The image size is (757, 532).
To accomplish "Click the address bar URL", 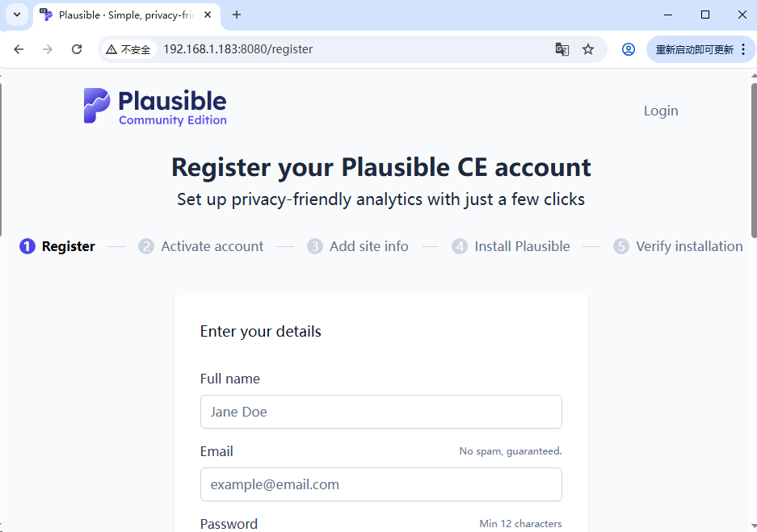I will click(238, 49).
